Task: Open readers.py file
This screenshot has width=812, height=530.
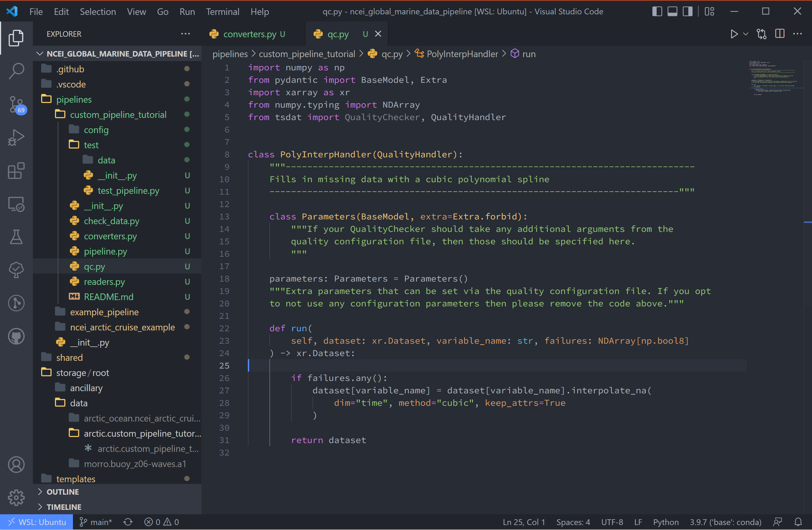Action: (118, 282)
